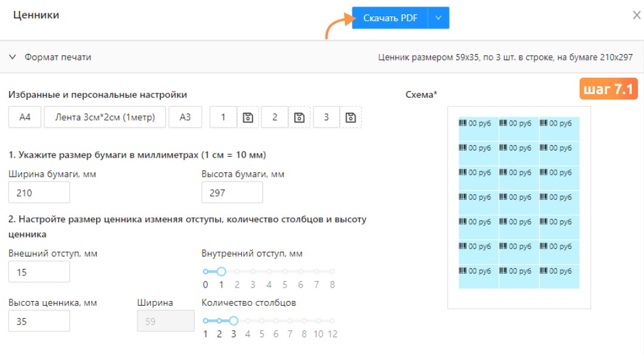Click the Ценники dialog title
Image resolution: width=644 pixels, height=355 pixels.
pyautogui.click(x=36, y=15)
